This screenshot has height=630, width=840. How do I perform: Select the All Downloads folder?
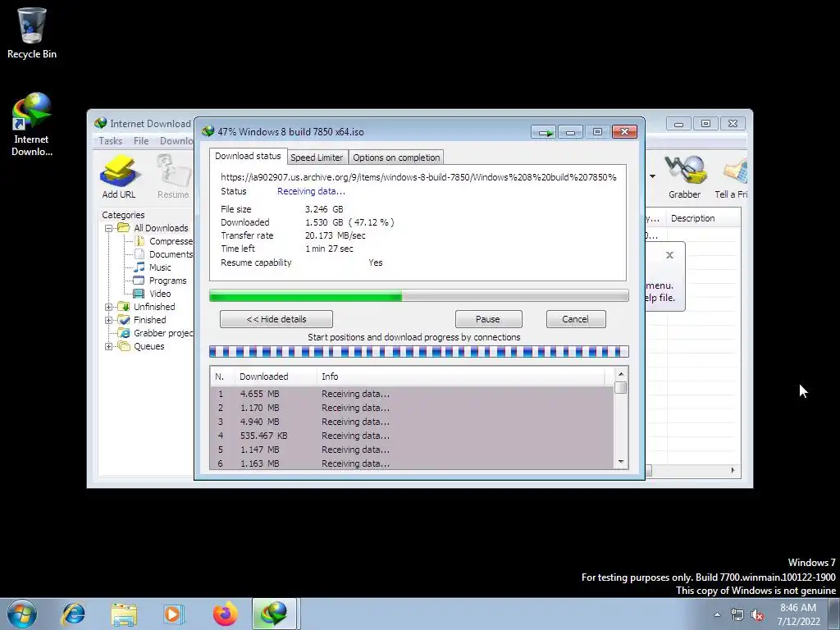pos(153,228)
